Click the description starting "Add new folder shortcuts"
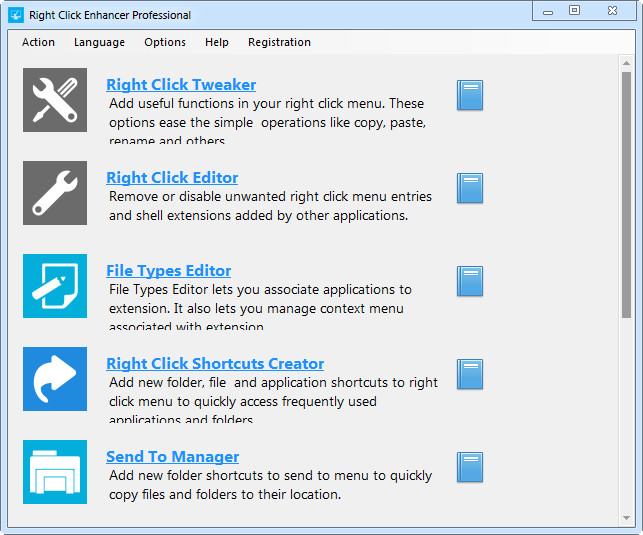Screen dimensions: 643x535 270,485
